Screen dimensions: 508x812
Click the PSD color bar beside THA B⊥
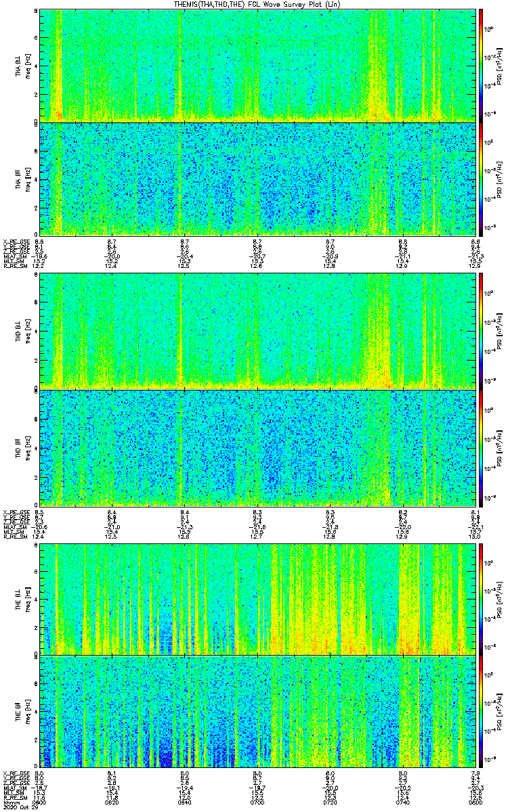pos(481,65)
